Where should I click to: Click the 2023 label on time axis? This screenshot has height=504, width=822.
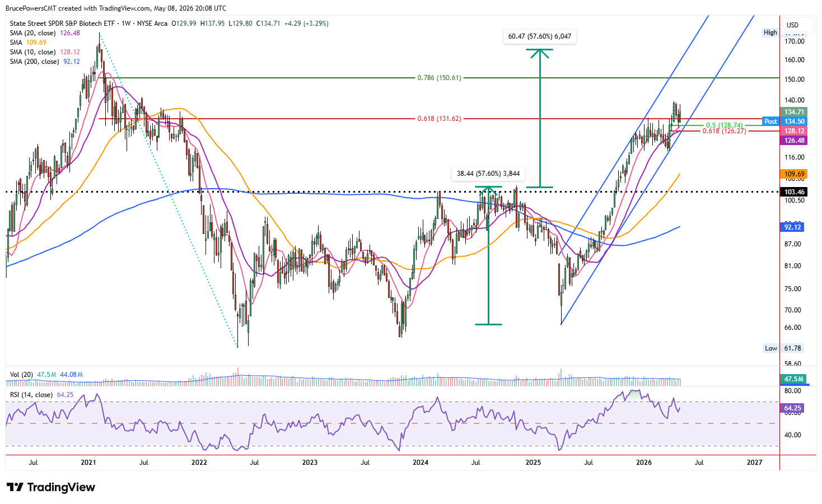coord(310,463)
